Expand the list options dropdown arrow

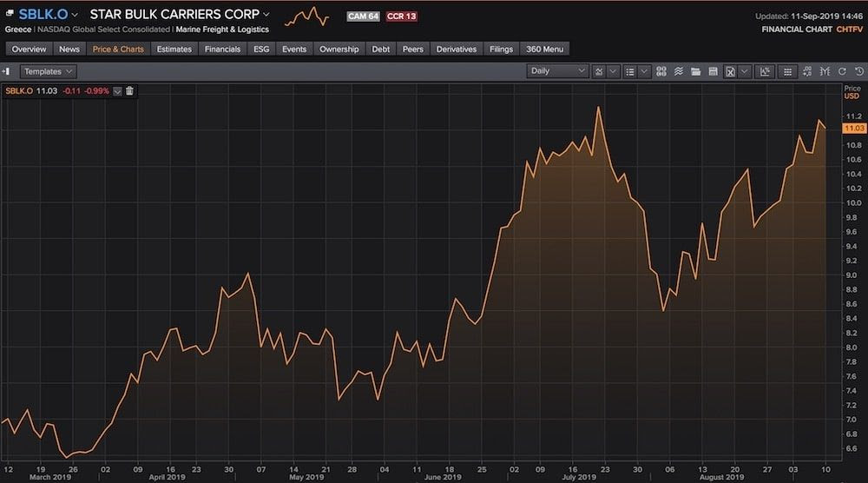(644, 71)
